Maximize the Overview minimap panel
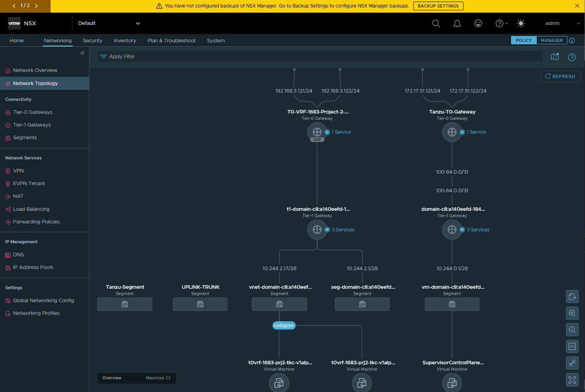The width and height of the screenshot is (585, 392). pyautogui.click(x=158, y=378)
